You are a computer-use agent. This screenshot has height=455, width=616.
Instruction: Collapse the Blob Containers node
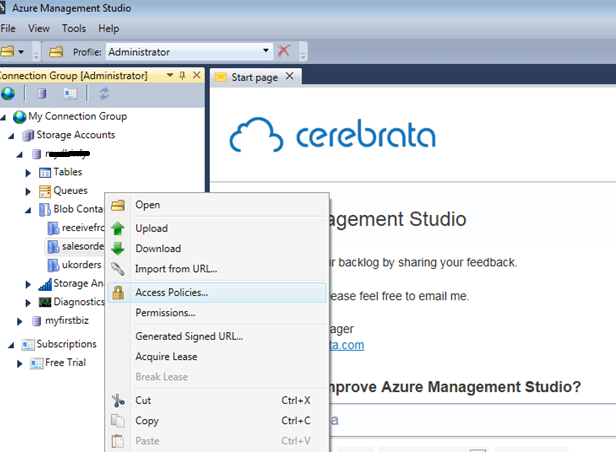28,210
